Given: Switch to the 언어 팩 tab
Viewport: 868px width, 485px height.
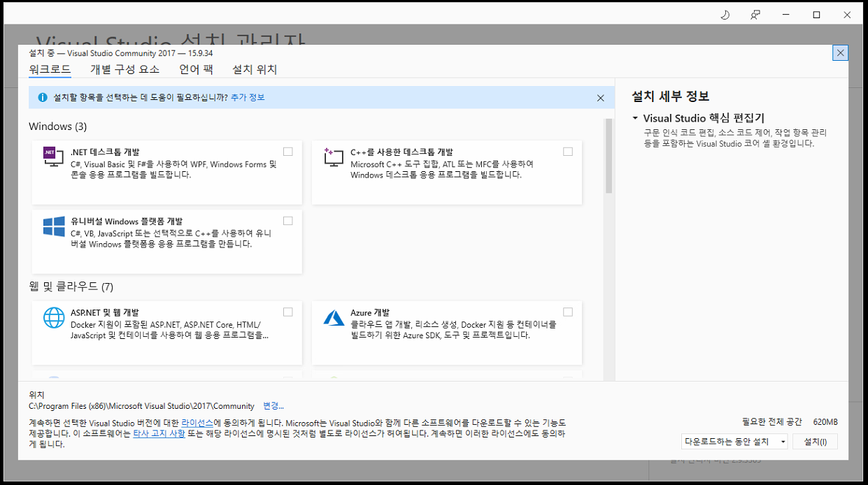Looking at the screenshot, I should [x=196, y=69].
